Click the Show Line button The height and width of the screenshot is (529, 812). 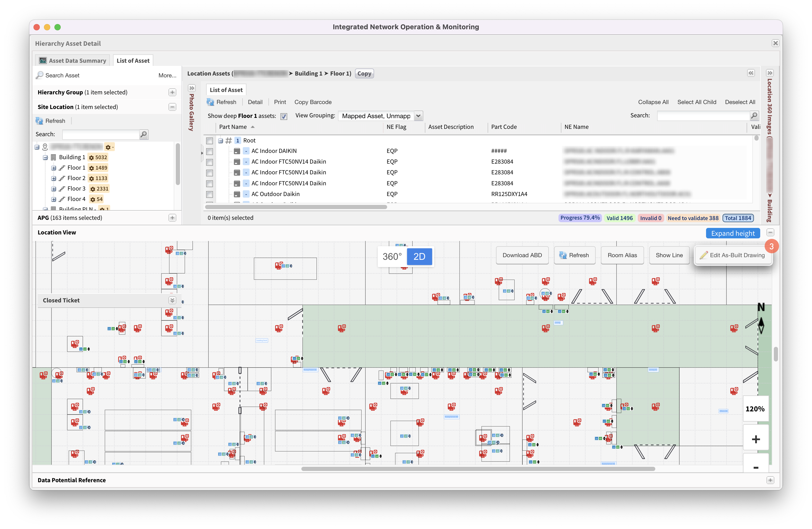(x=669, y=255)
